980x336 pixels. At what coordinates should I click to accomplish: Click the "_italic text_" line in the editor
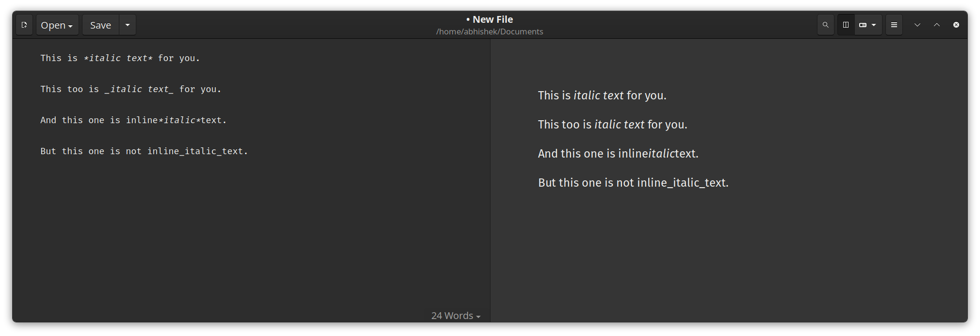click(131, 89)
